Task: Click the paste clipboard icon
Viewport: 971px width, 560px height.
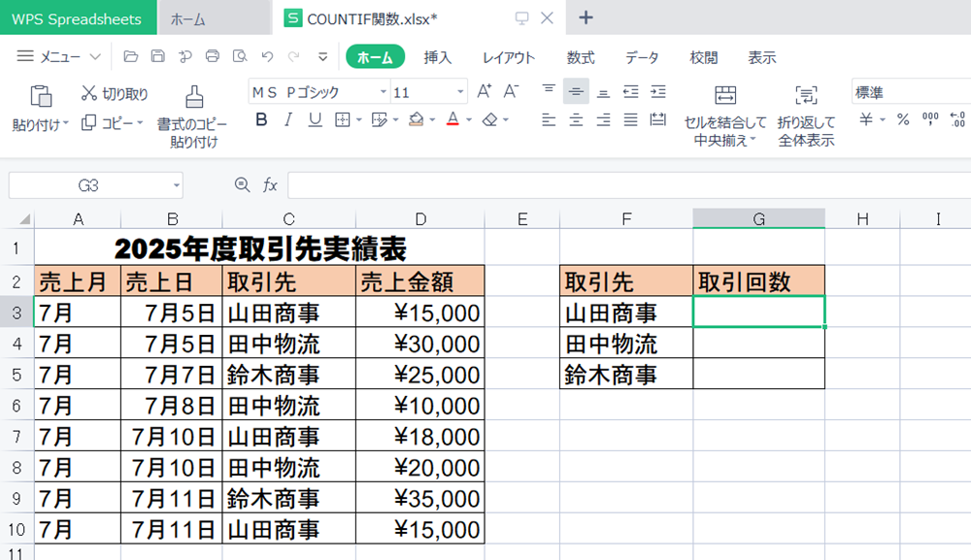Action: point(41,96)
